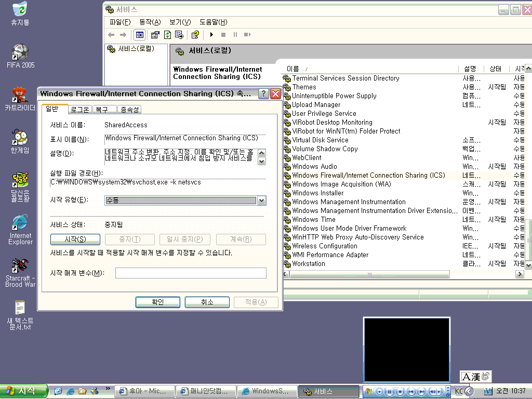Skip to next track on taskbar media player
Screen dimensions: 532x399
click(421, 392)
